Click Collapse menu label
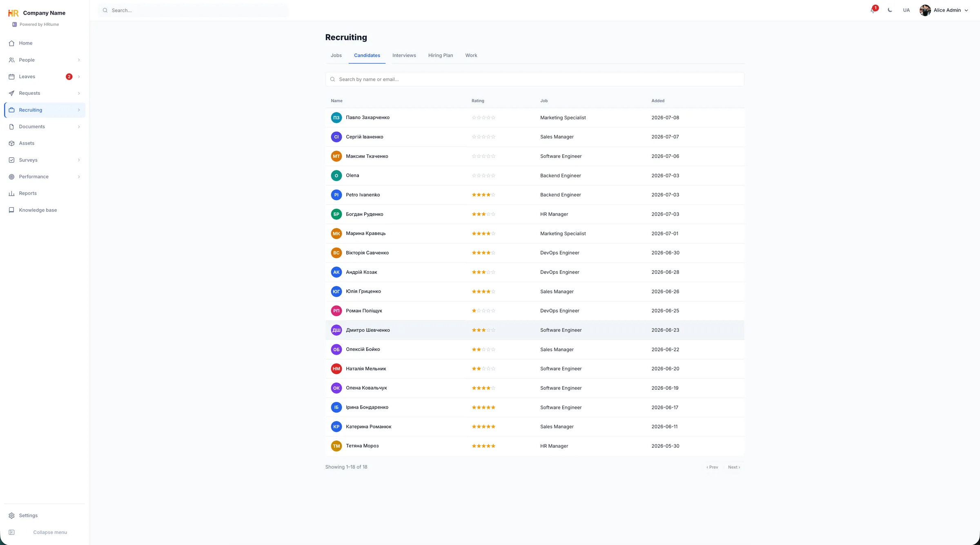Image resolution: width=980 pixels, height=545 pixels. pyautogui.click(x=50, y=532)
